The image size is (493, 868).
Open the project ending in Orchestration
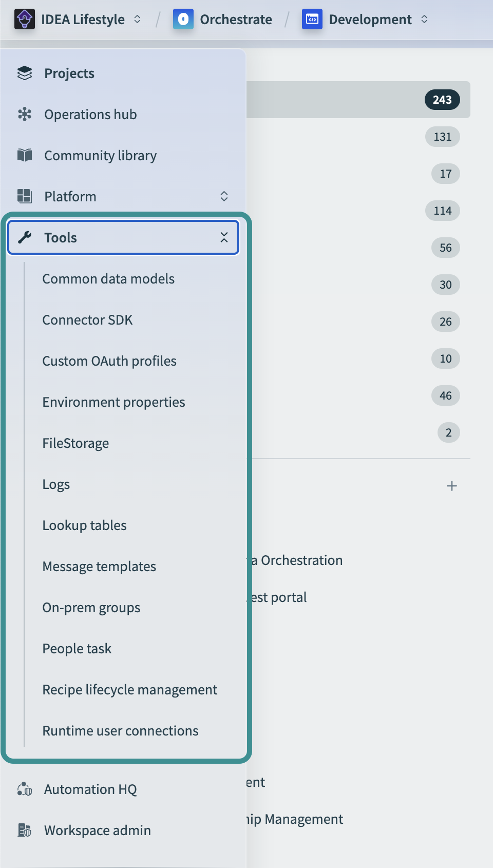point(296,560)
